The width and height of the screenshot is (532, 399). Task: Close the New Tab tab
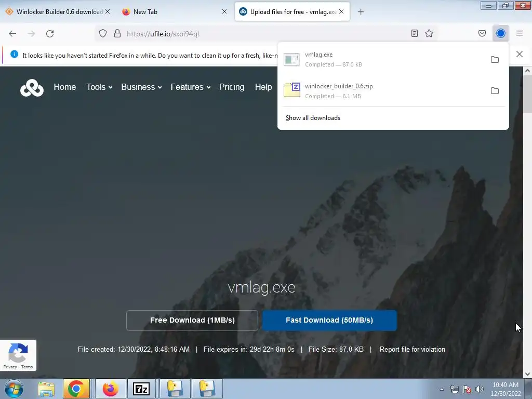coord(224,11)
